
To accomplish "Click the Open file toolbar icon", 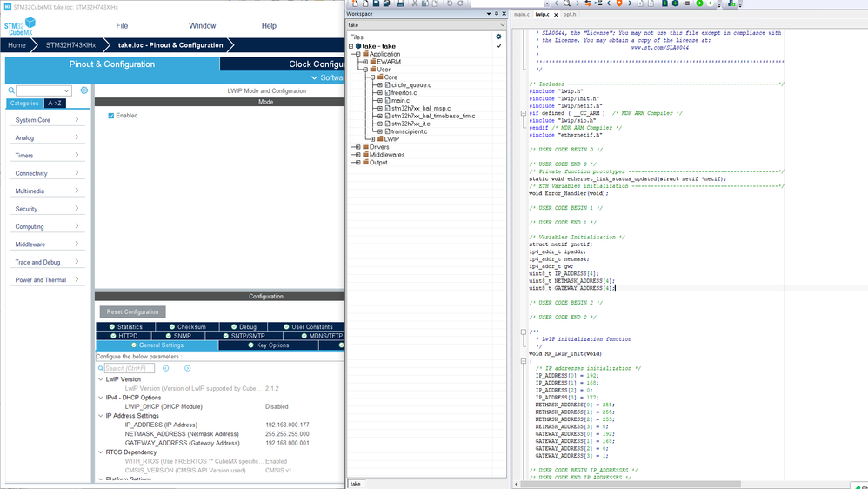I will 365,3.
